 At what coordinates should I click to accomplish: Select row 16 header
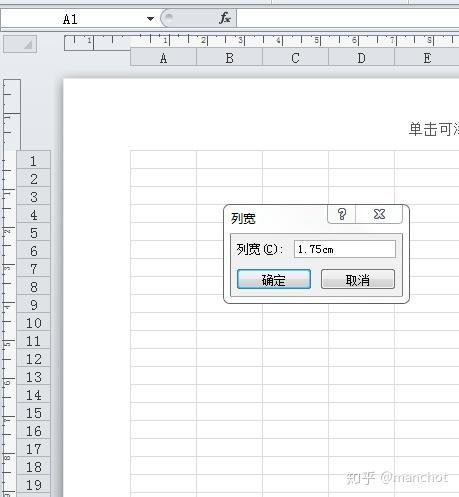pyautogui.click(x=34, y=430)
